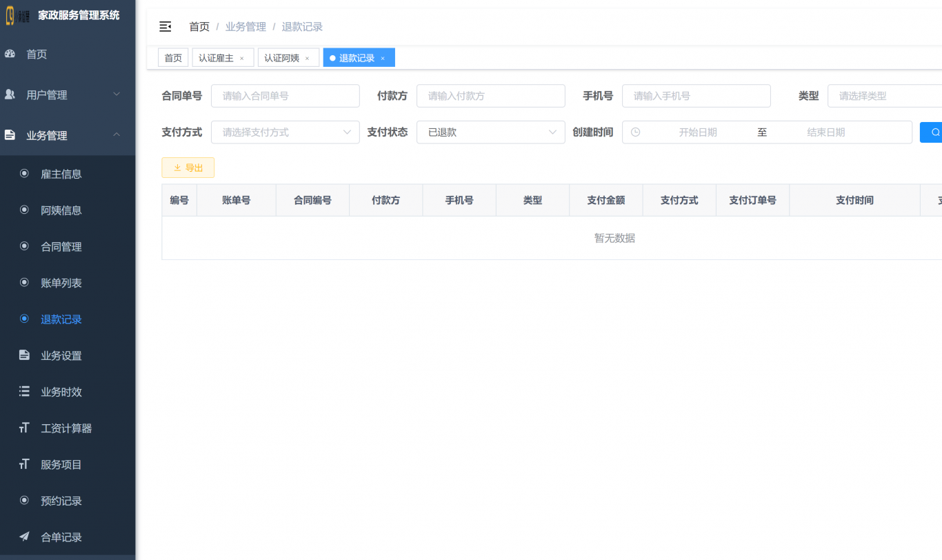This screenshot has height=560, width=942.
Task: Open 服务项目 in the sidebar
Action: (68, 464)
